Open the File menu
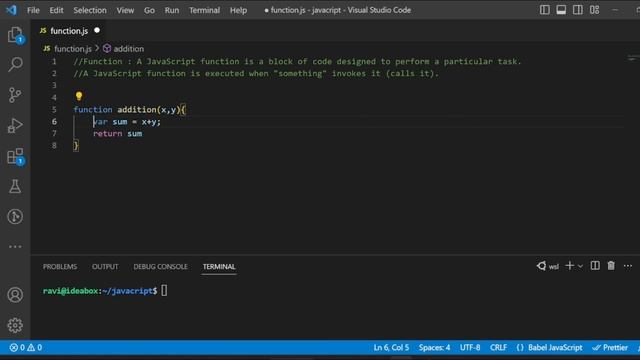 point(33,10)
